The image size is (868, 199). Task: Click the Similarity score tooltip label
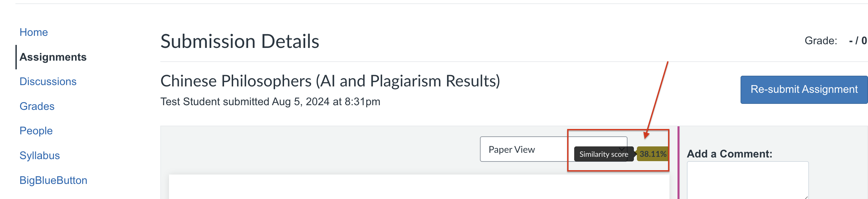(603, 154)
